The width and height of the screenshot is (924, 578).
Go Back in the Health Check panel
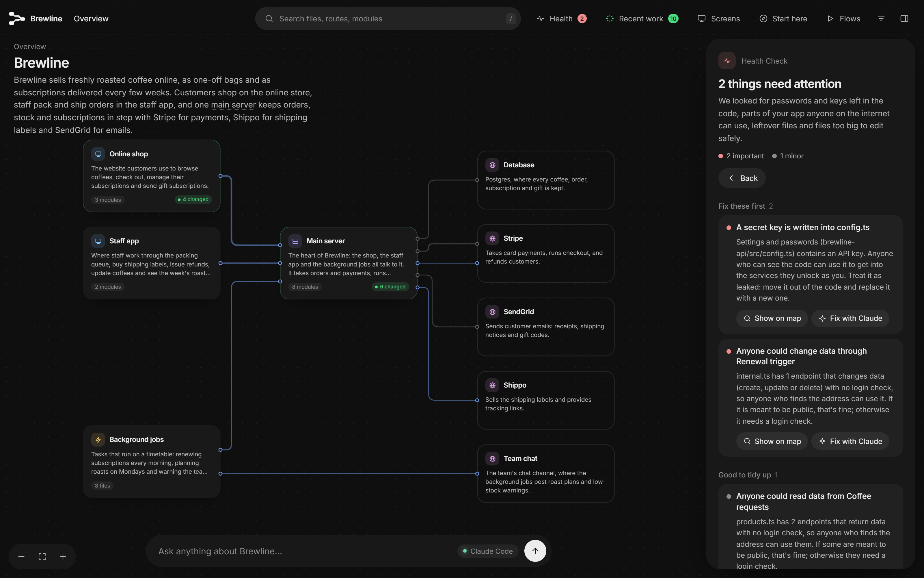tap(742, 178)
